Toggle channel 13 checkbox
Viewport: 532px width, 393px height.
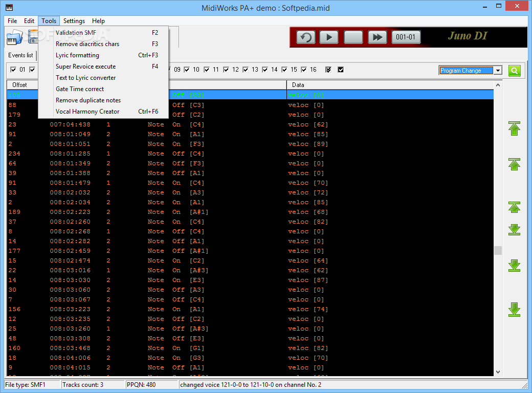[x=246, y=70]
